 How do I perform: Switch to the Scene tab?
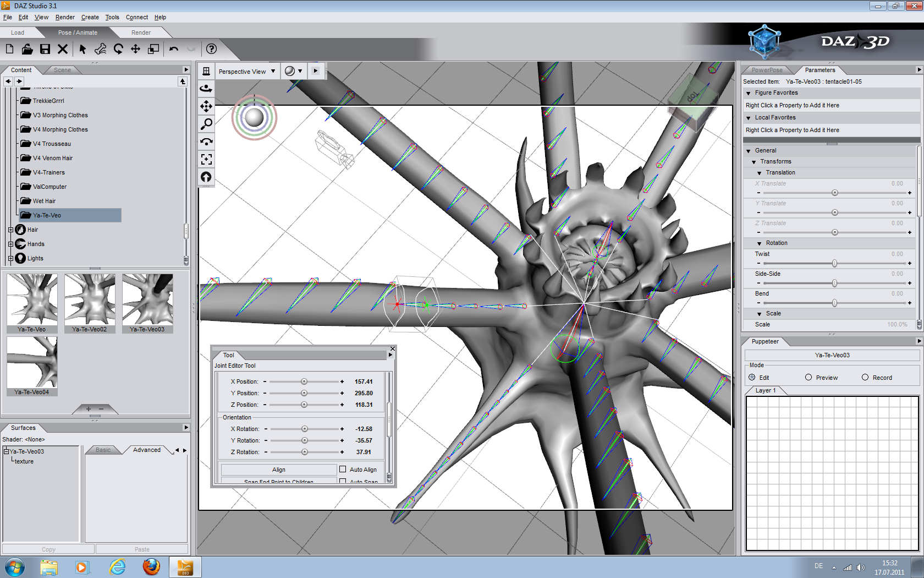pyautogui.click(x=62, y=70)
